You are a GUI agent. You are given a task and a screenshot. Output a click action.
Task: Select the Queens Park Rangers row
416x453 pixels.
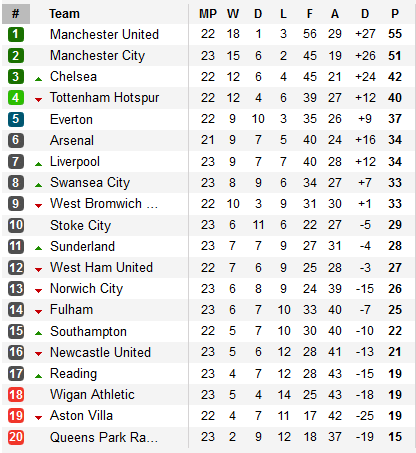pos(208,437)
